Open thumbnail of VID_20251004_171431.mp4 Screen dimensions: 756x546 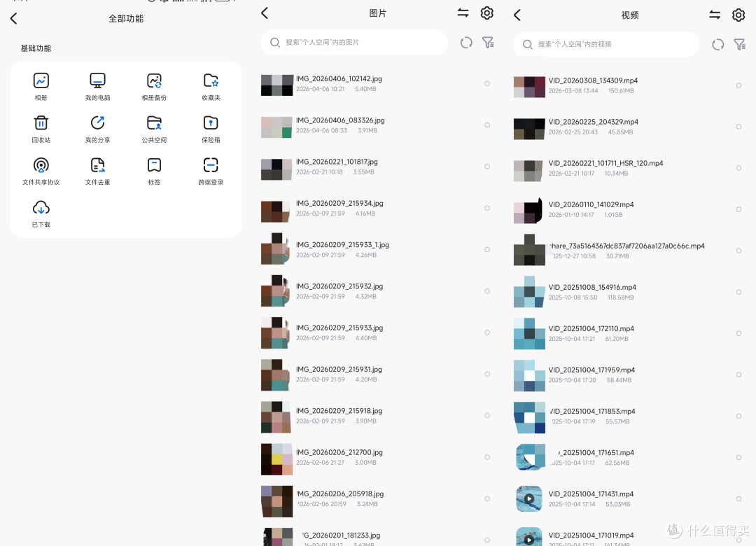pyautogui.click(x=529, y=498)
